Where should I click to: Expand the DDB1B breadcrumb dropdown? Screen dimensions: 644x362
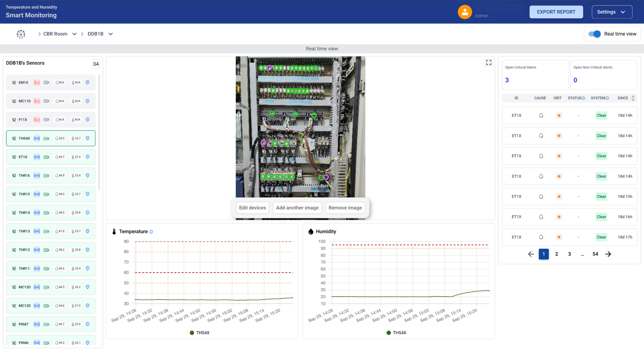click(x=111, y=34)
